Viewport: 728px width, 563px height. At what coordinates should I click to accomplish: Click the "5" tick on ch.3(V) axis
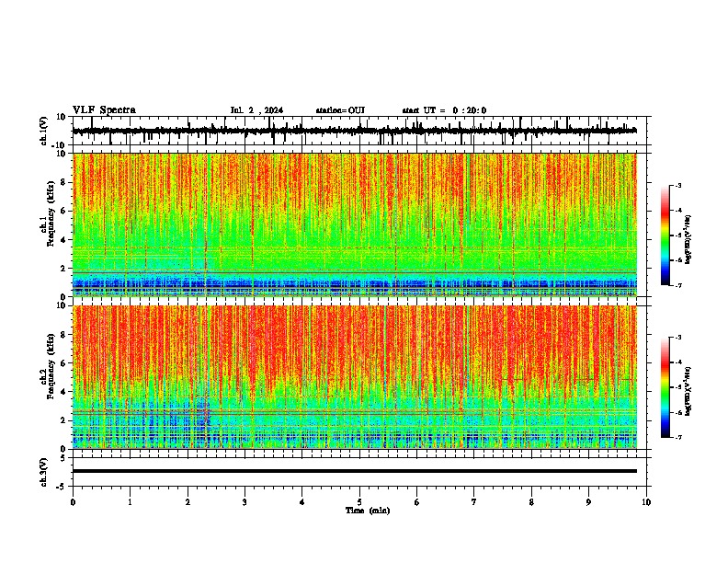point(64,457)
